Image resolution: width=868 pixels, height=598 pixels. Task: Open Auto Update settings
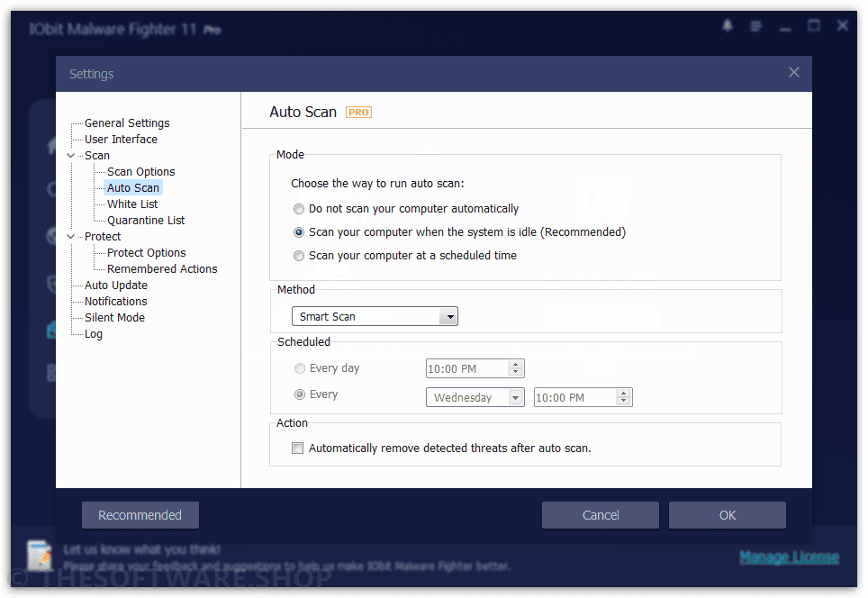tap(115, 285)
